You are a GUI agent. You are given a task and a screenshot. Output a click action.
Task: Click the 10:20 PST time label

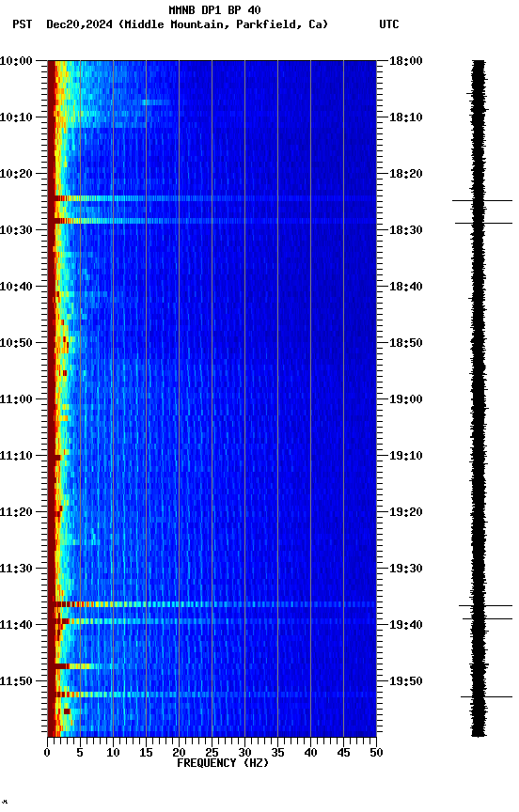tap(16, 174)
